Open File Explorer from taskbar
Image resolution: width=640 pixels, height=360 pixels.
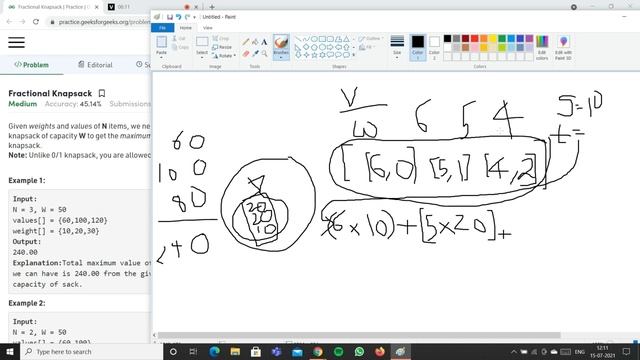coord(235,351)
